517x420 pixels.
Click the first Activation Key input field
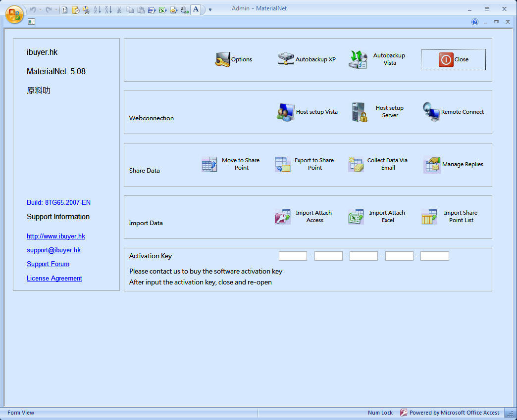click(293, 256)
